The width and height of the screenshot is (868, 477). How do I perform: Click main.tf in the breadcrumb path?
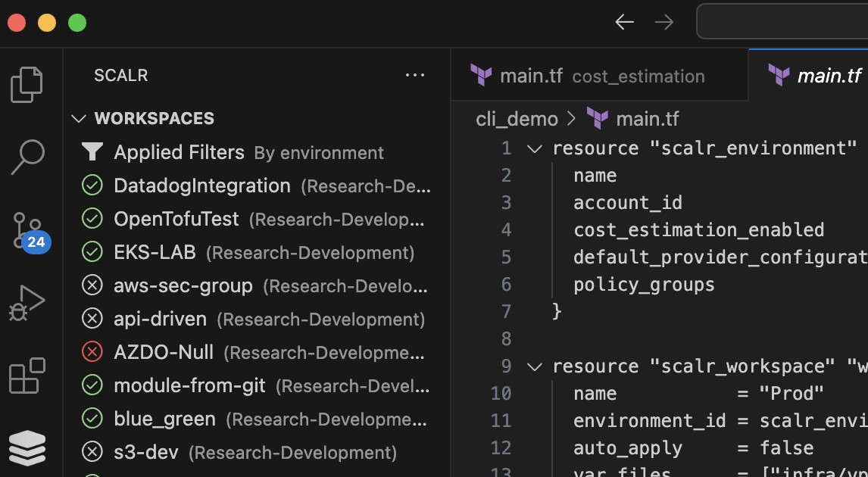coord(647,119)
